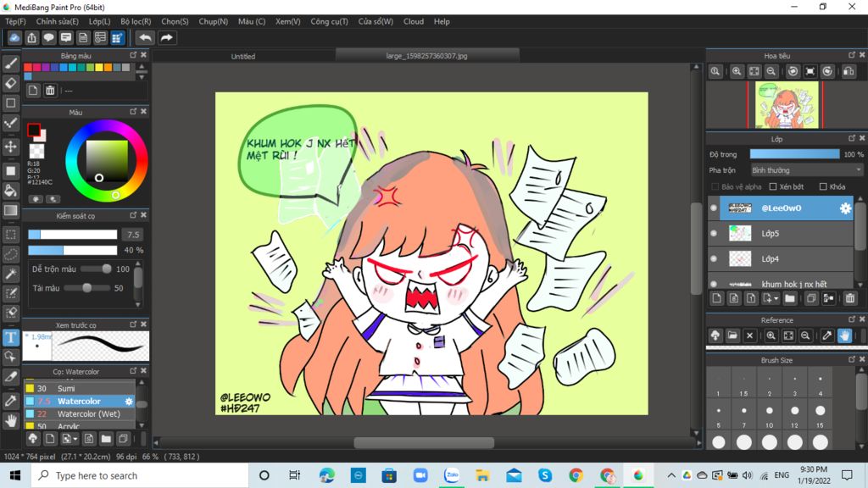The width and height of the screenshot is (868, 488).
Task: Select the rectangular Select tool
Action: [10, 235]
